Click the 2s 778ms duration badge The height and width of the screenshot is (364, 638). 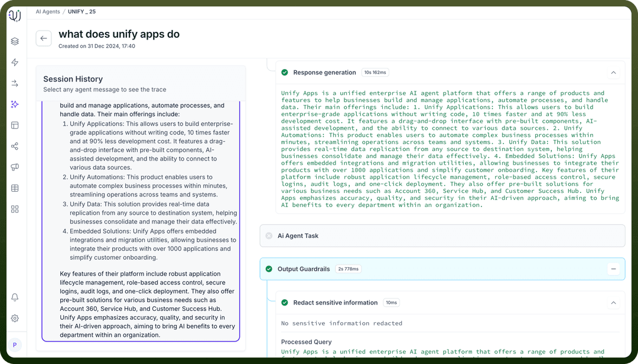349,269
